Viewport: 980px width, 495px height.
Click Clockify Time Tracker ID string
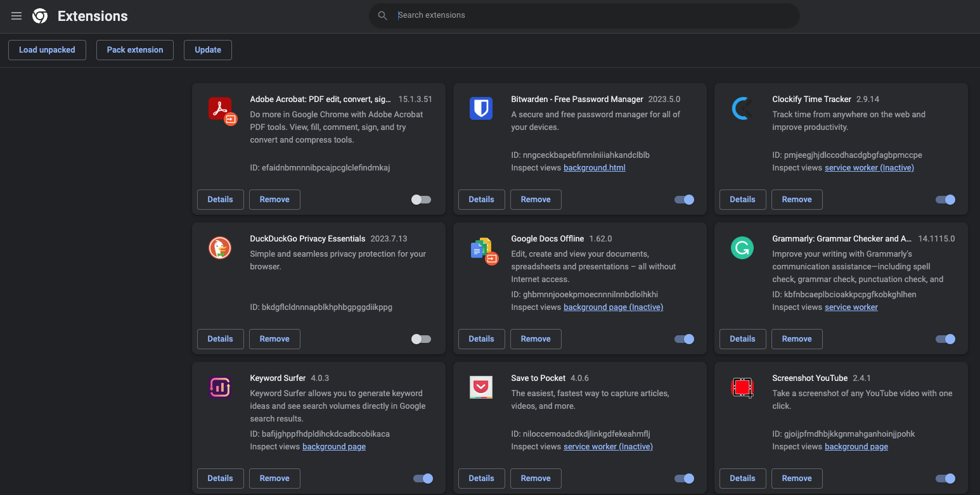click(848, 155)
